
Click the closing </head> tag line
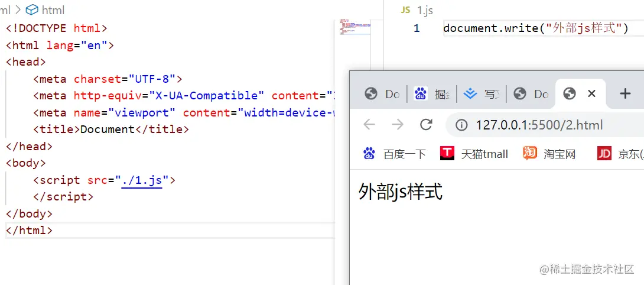(x=29, y=146)
